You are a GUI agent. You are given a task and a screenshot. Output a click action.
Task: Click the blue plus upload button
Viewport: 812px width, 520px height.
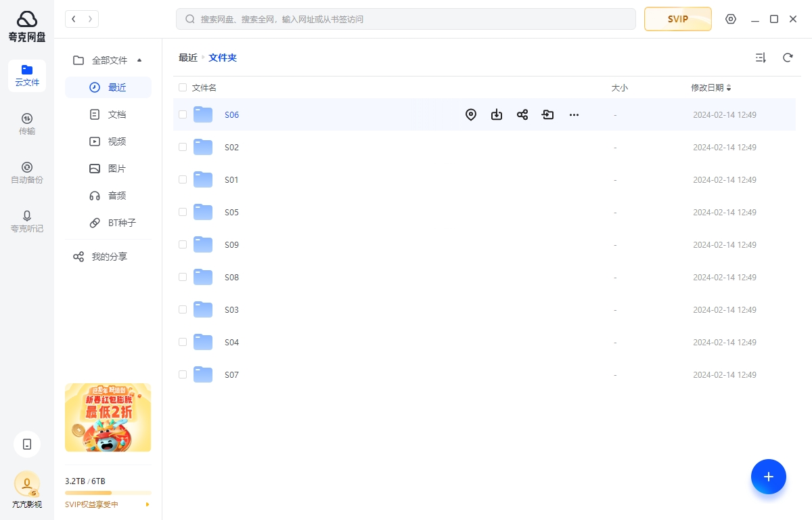pyautogui.click(x=768, y=477)
